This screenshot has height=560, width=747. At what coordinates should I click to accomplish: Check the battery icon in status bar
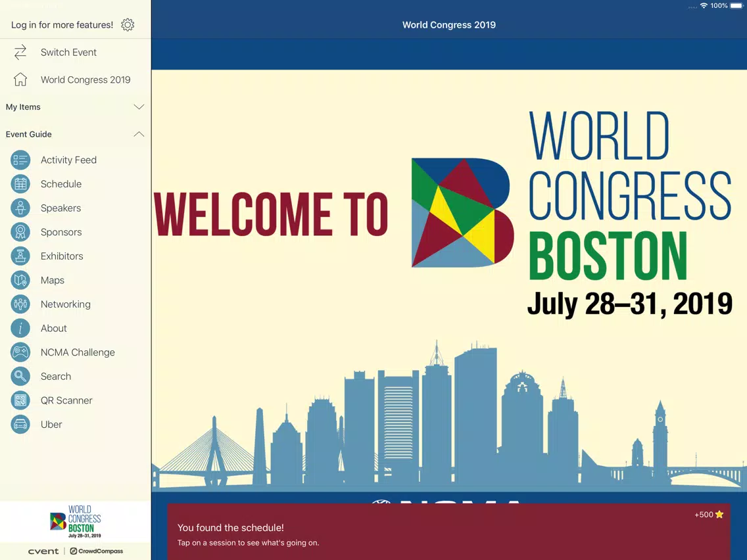[x=736, y=6]
